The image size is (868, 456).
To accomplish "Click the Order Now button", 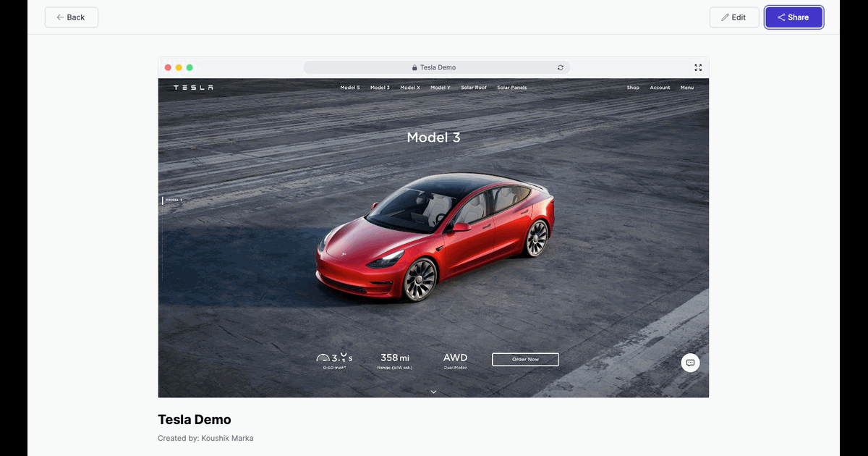I will click(x=525, y=359).
